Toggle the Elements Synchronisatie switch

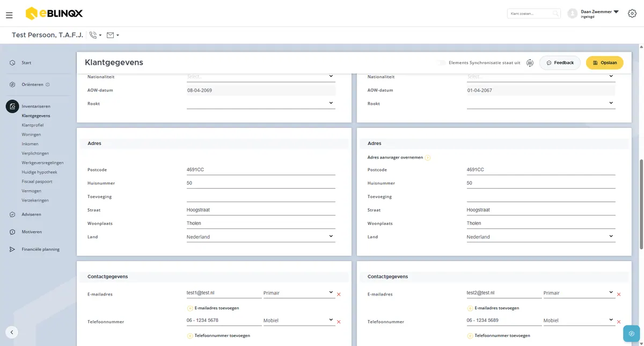click(x=441, y=63)
